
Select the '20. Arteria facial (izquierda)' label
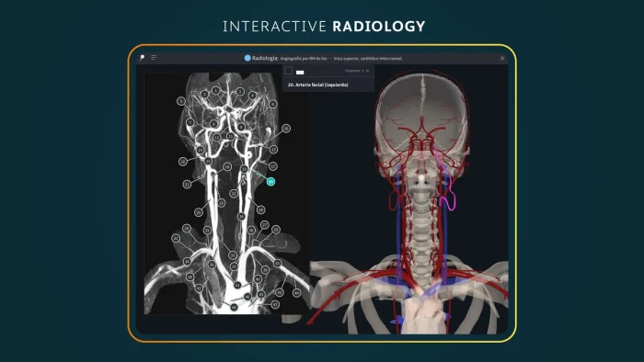click(318, 85)
